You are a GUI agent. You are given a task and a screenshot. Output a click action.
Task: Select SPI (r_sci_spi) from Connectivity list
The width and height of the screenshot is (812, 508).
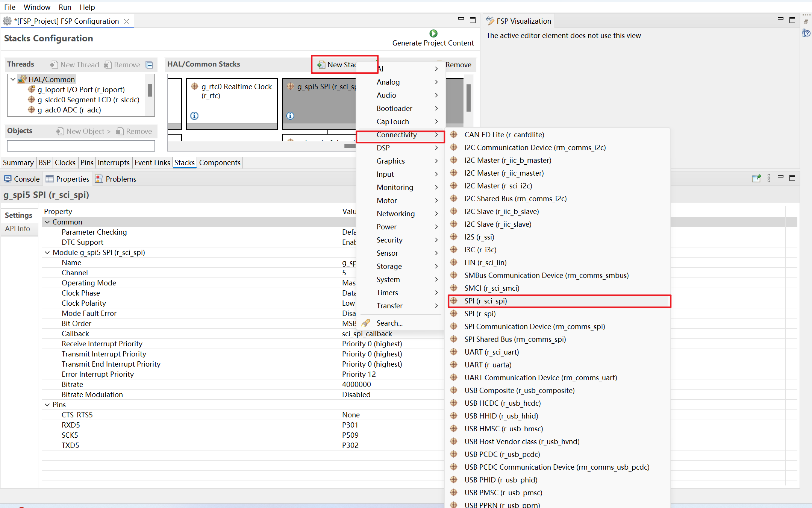coord(559,301)
